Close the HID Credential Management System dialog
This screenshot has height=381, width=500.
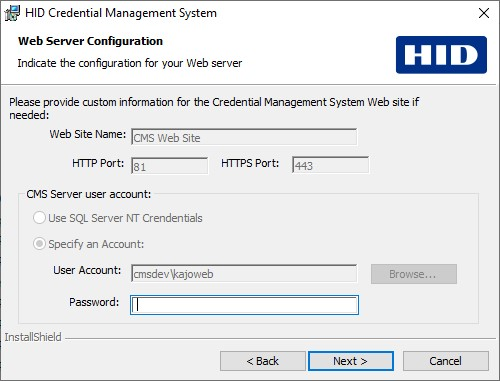(484, 13)
